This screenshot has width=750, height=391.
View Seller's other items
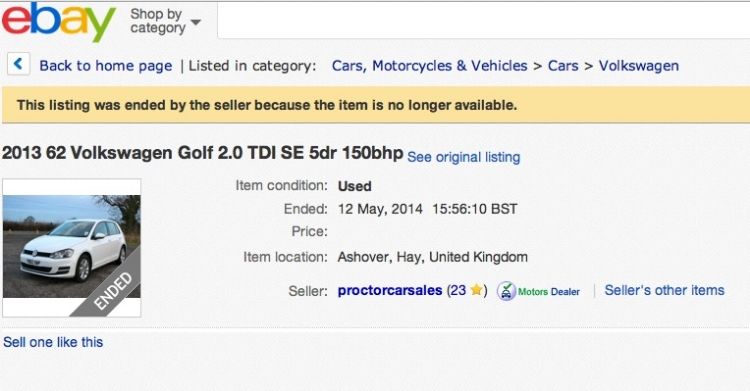coord(664,290)
